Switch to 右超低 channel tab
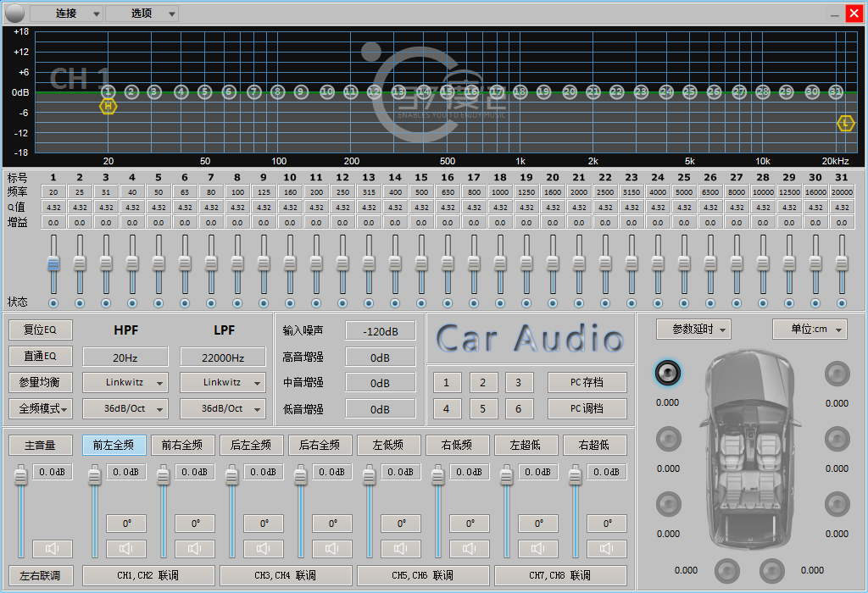The image size is (868, 593). click(594, 445)
